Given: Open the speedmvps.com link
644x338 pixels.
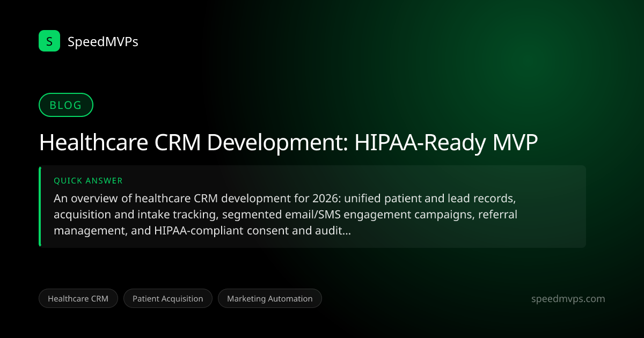Looking at the screenshot, I should 567,299.
